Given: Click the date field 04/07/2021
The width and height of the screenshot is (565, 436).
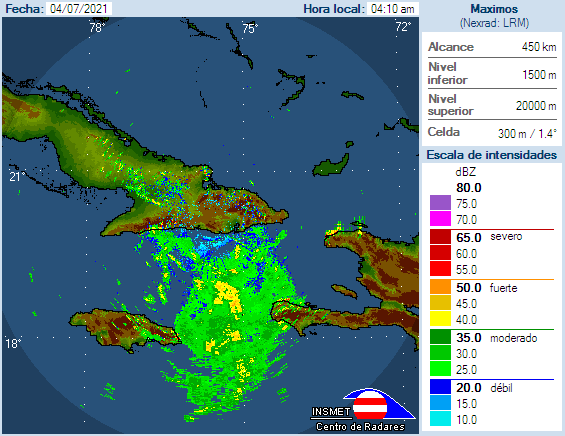Looking at the screenshot, I should point(79,9).
